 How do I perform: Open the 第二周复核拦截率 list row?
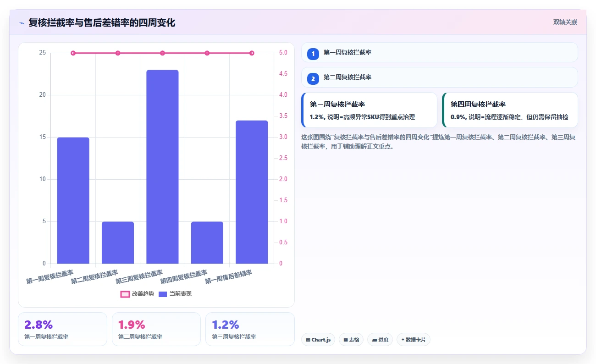click(439, 77)
